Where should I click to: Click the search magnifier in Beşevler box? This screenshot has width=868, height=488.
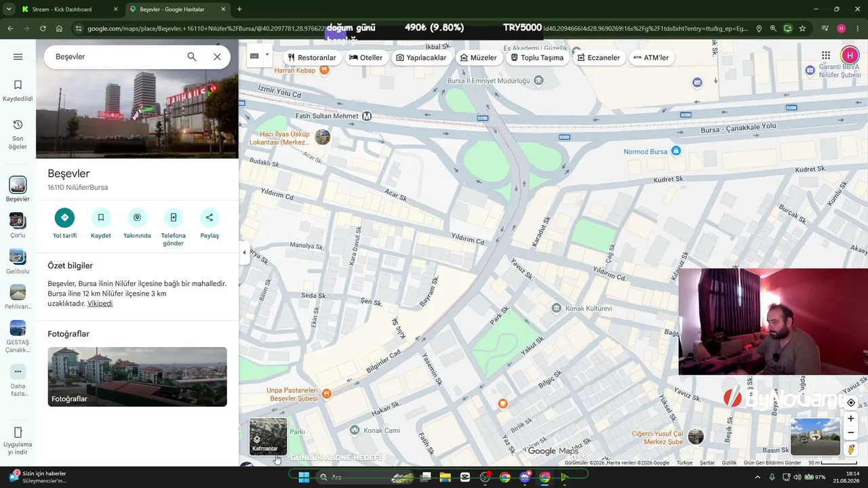192,57
